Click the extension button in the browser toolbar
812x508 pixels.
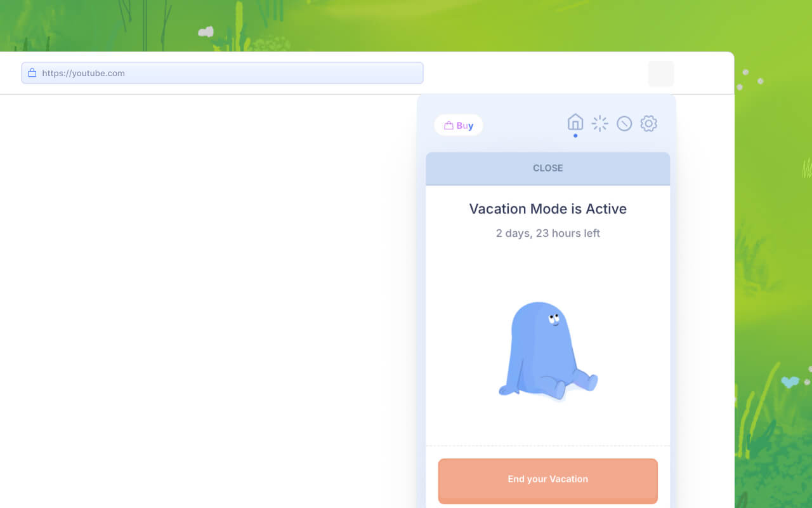point(660,73)
